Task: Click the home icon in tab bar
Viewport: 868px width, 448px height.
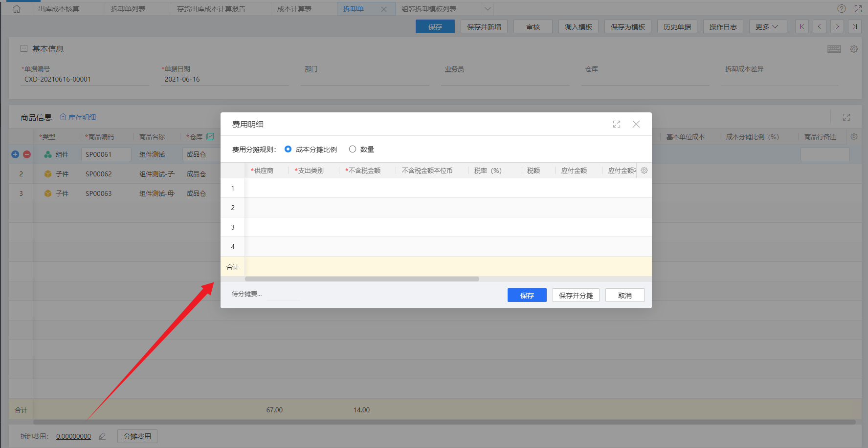Action: coord(17,9)
